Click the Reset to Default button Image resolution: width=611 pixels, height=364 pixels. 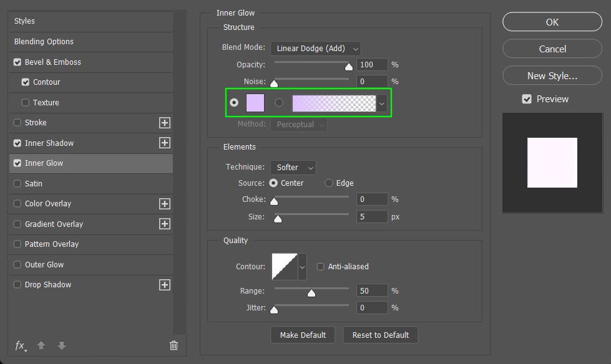[x=380, y=335]
